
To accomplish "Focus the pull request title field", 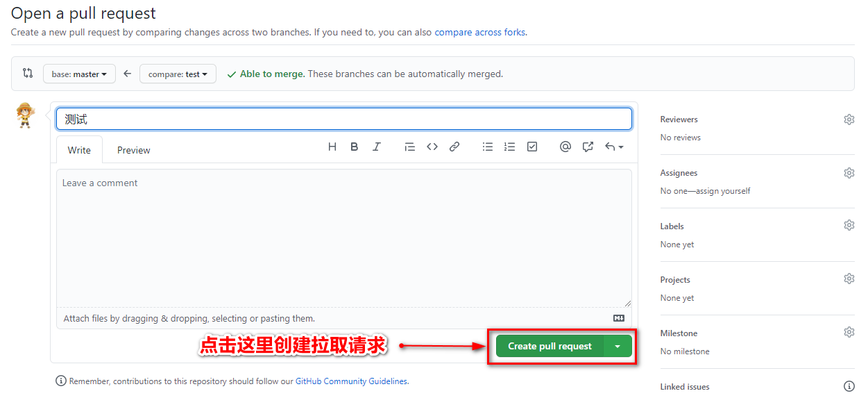I will (x=344, y=119).
